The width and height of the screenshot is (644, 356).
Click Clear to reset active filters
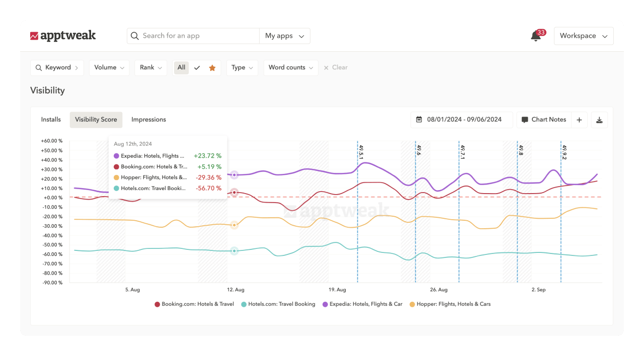point(336,67)
